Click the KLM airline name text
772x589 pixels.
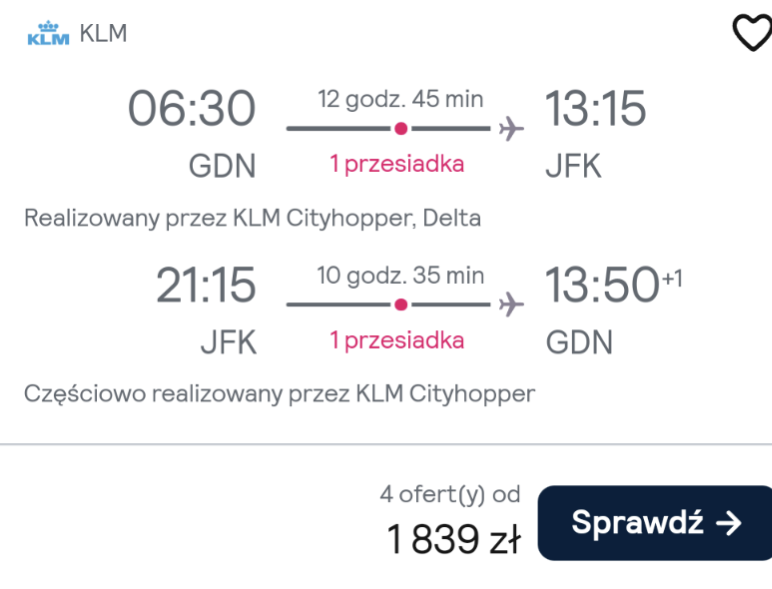103,33
